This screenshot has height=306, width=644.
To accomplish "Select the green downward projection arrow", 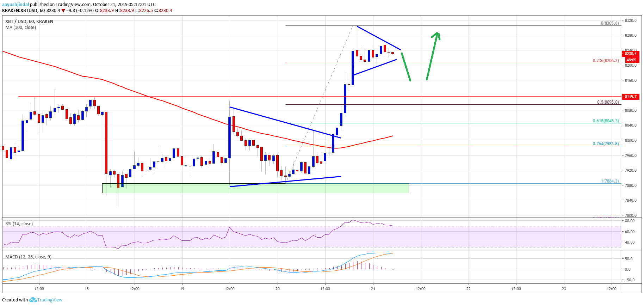I will pos(406,67).
